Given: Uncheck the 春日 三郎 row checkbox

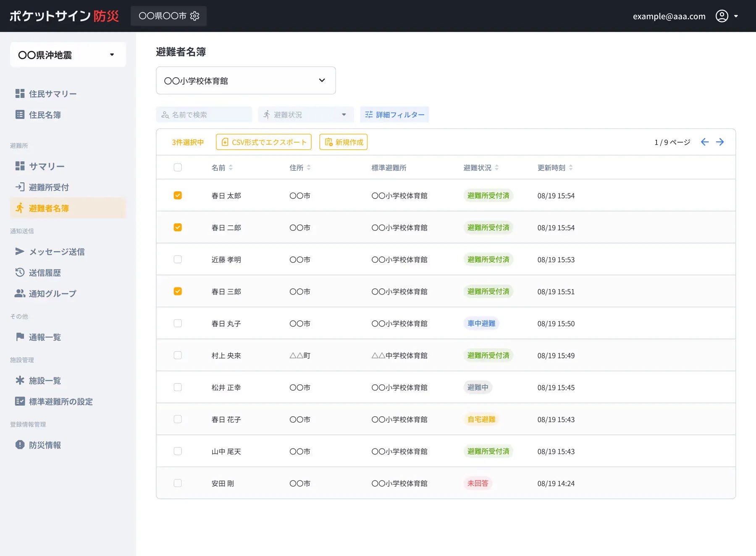Looking at the screenshot, I should 178,291.
